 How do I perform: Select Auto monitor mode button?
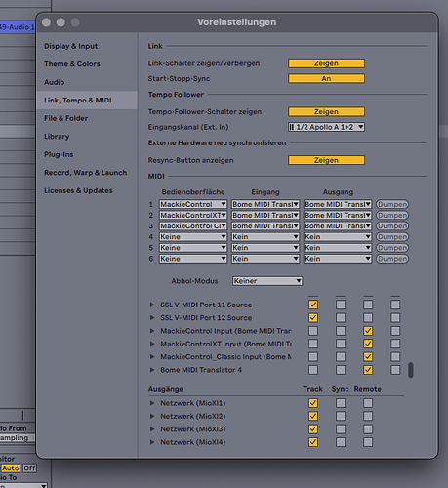10,468
